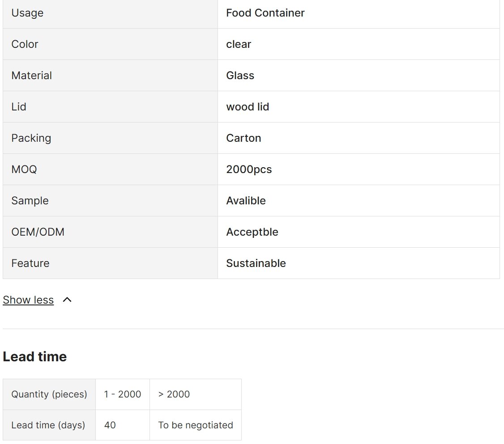Click the Lead time heading

coord(35,357)
